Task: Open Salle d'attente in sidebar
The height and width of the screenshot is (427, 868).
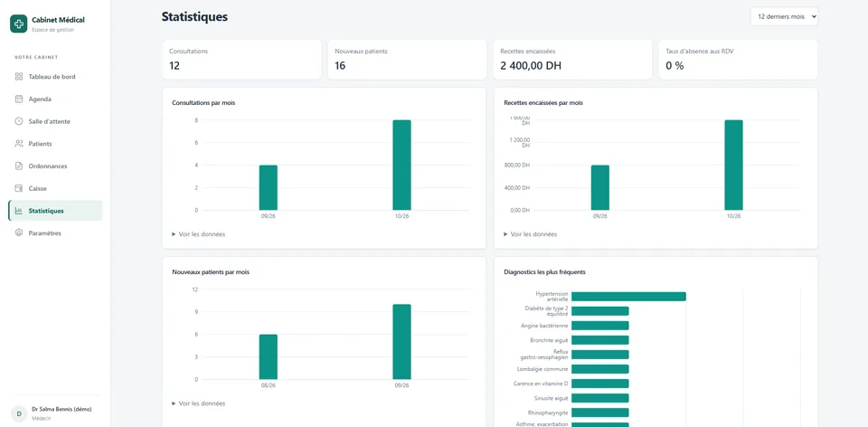Action: (55, 121)
